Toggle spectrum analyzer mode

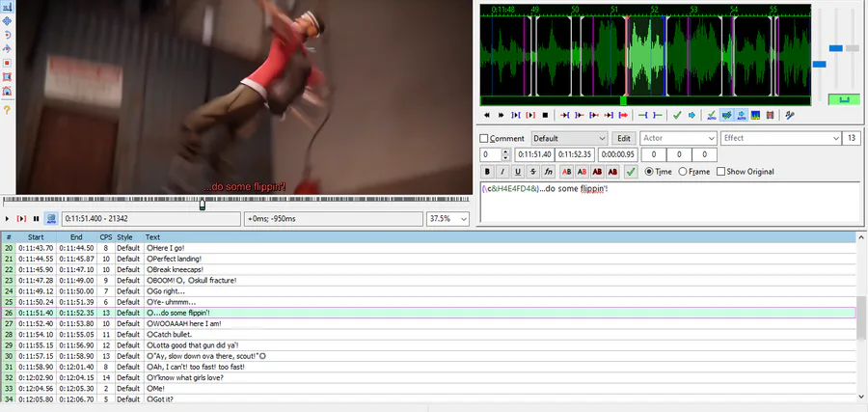755,115
